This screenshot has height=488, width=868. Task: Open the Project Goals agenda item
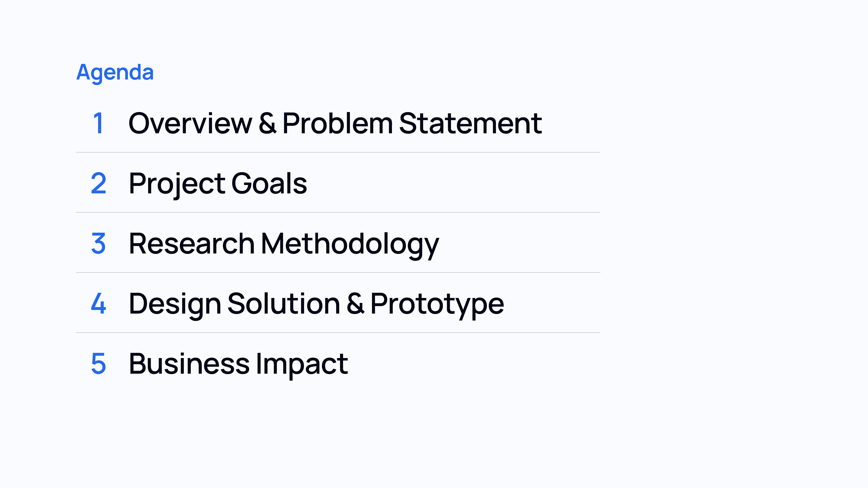point(218,183)
